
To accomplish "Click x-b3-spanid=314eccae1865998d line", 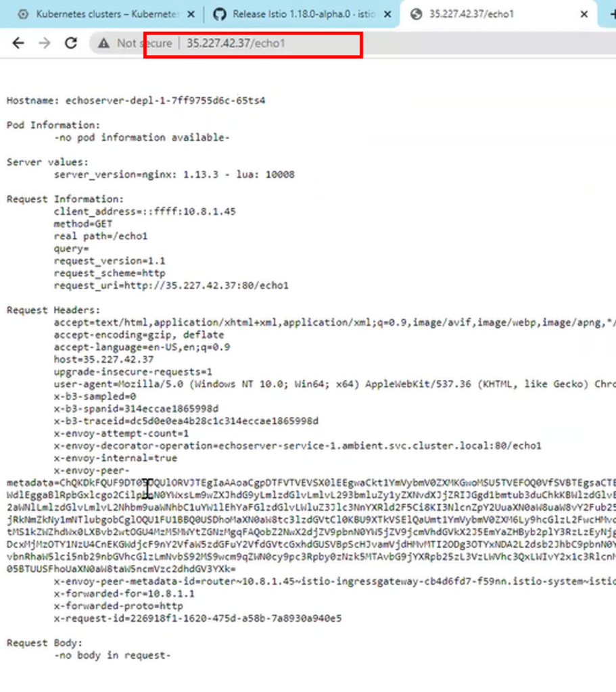I will coord(136,410).
